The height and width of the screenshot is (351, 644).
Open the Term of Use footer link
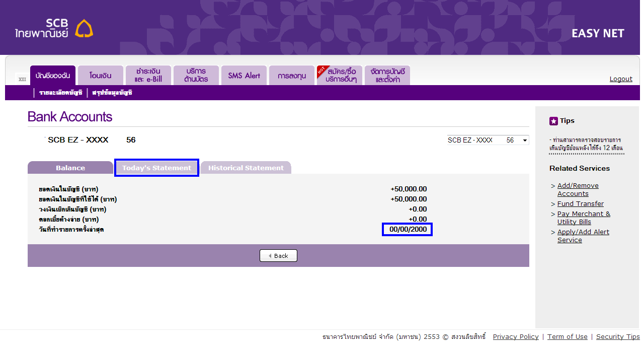(x=568, y=337)
